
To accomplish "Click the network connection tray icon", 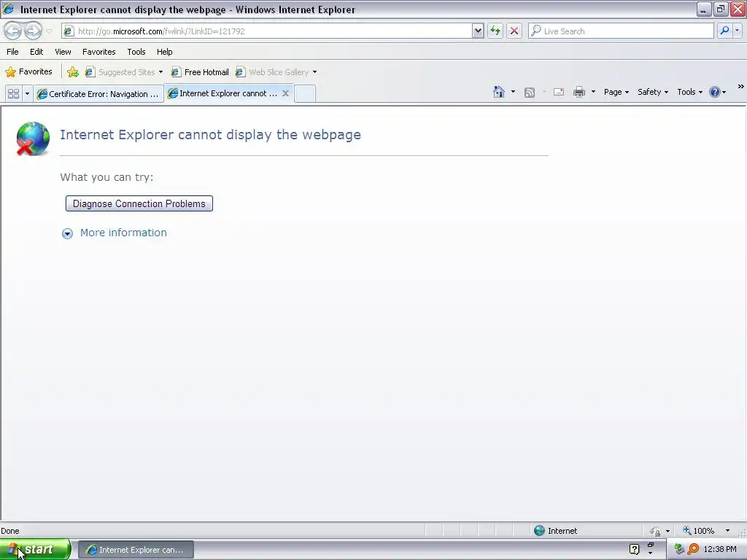I will pyautogui.click(x=679, y=549).
